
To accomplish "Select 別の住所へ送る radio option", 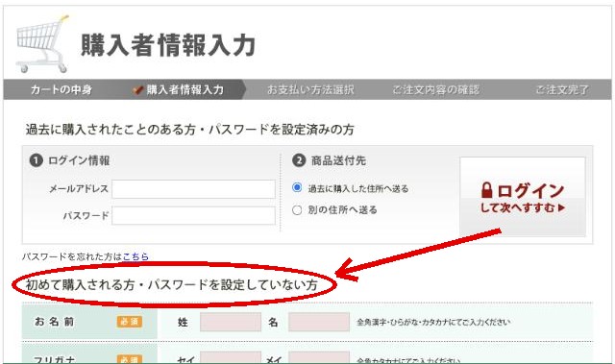I will coord(297,210).
